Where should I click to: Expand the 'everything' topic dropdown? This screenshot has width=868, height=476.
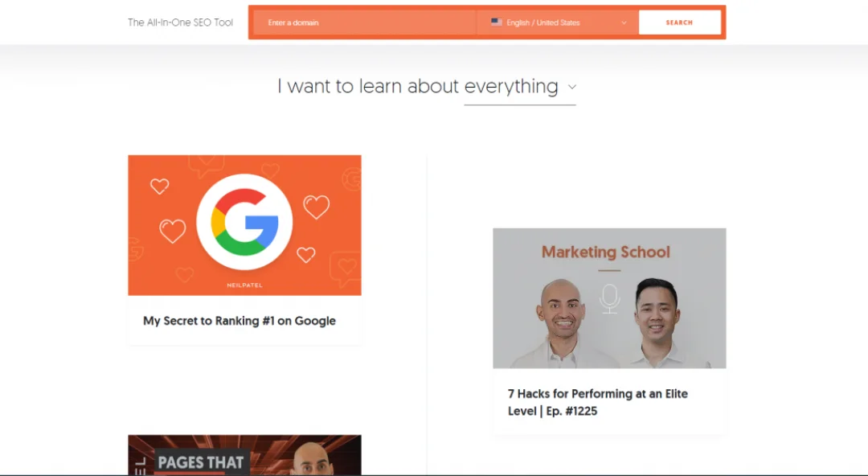click(520, 87)
